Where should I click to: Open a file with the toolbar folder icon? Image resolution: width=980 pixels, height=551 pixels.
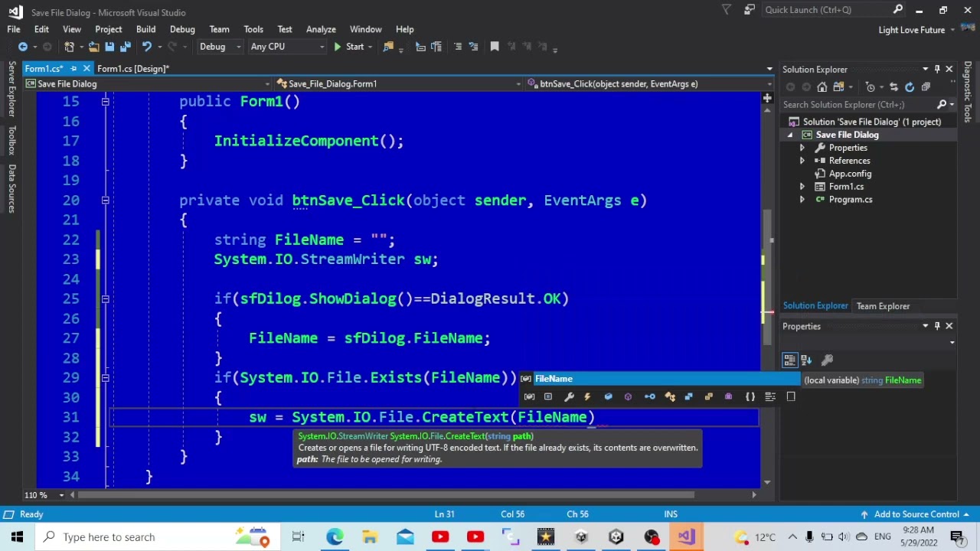point(93,47)
